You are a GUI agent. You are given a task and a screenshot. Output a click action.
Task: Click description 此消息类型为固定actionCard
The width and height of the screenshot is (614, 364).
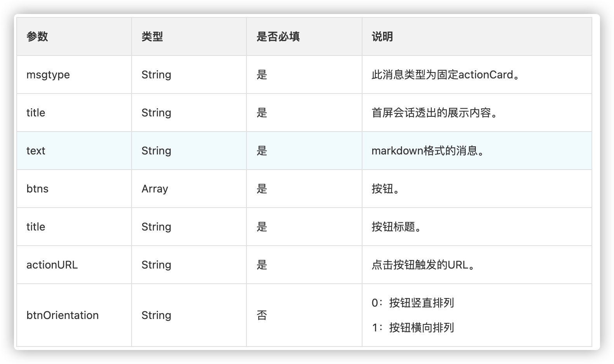446,75
